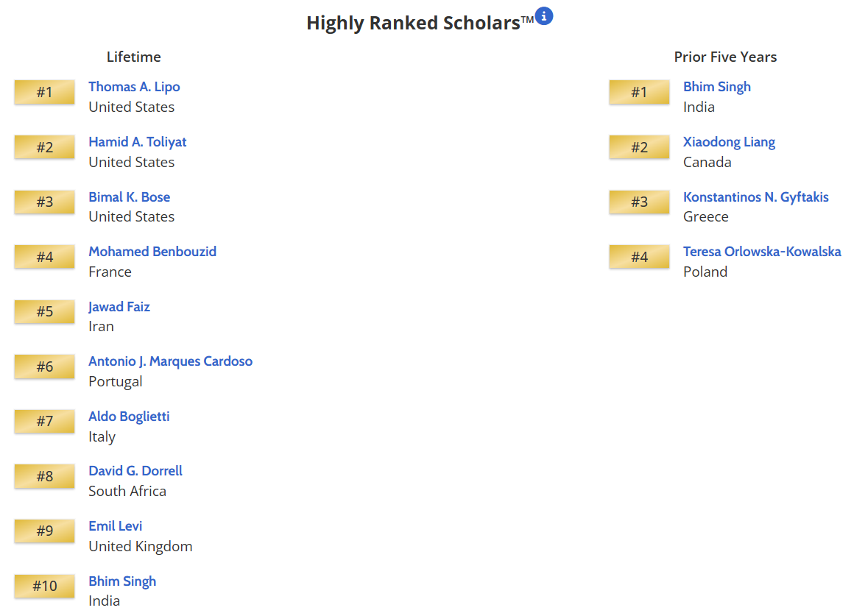Screen dimensions: 868x616
Task: Click the Prior Five Years #4 badge
Action: [639, 258]
